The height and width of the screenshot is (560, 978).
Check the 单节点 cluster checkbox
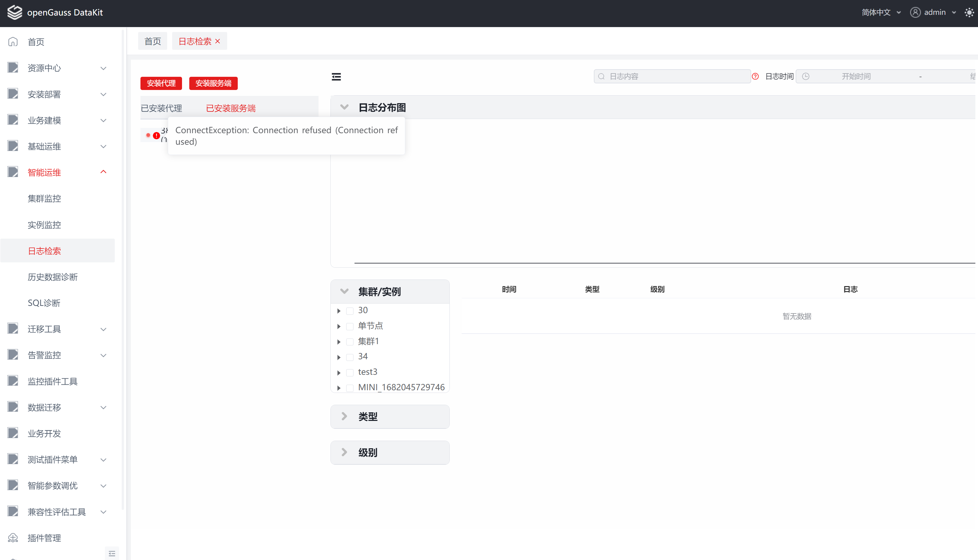coord(350,327)
